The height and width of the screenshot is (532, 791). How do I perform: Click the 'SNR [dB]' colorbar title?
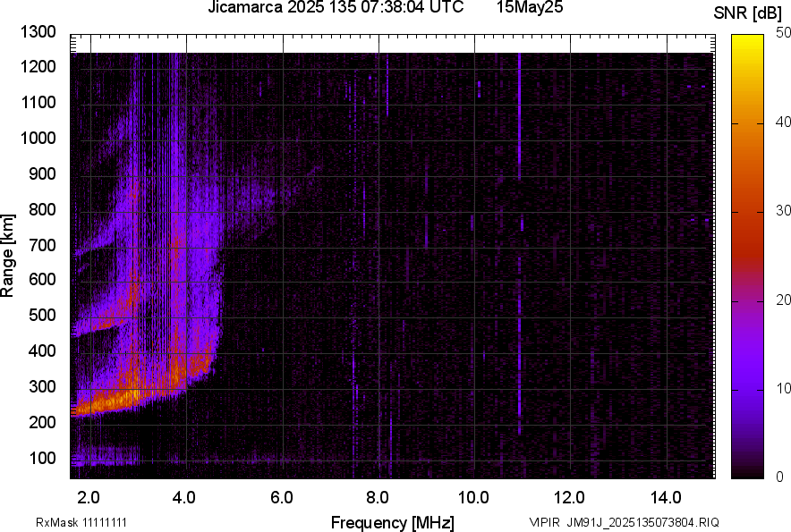click(747, 13)
